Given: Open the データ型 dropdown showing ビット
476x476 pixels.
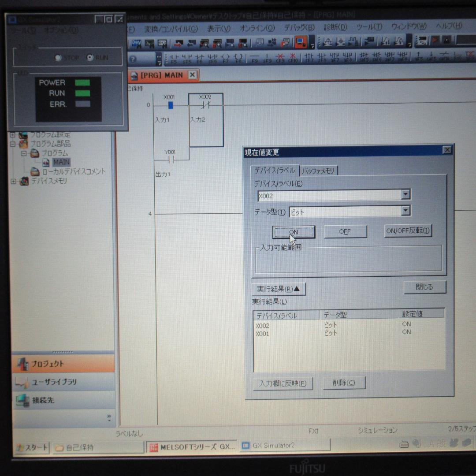Looking at the screenshot, I should tap(405, 211).
